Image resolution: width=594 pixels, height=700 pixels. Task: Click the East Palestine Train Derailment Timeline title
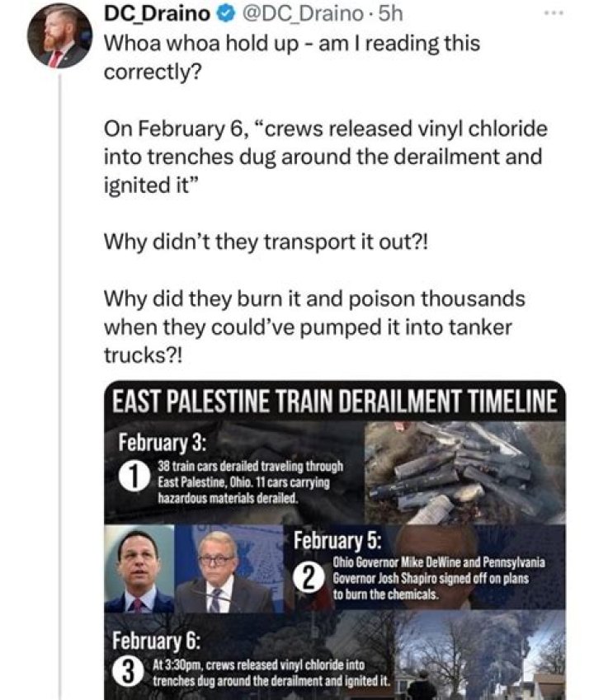click(x=333, y=403)
